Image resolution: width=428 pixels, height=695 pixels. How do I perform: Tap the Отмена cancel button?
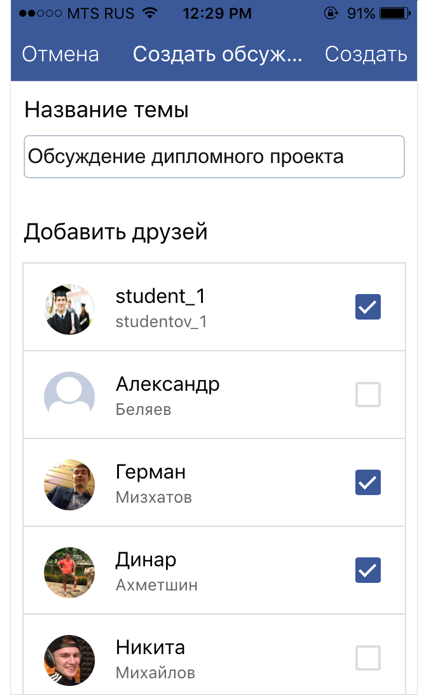click(x=60, y=55)
